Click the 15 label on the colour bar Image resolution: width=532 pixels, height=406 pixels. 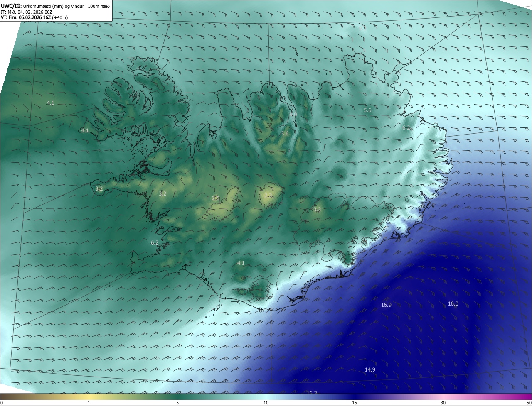[355, 403]
